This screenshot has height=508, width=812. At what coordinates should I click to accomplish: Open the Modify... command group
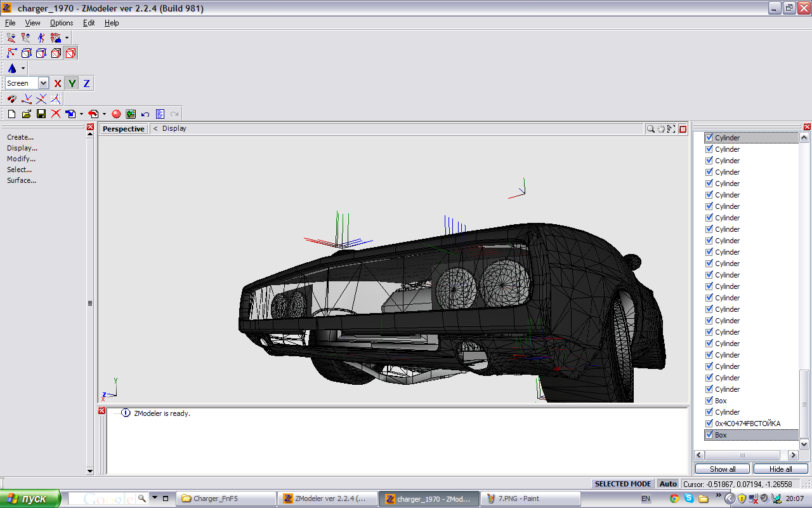point(21,159)
